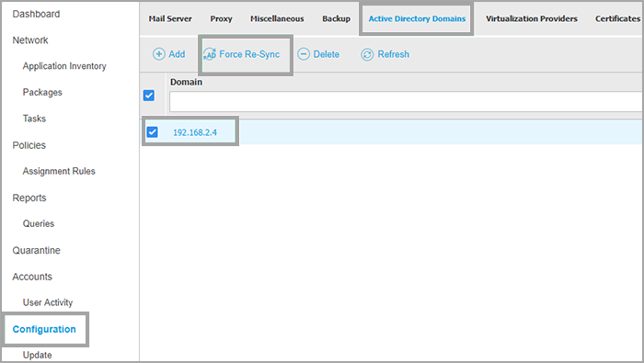Go to the Backup tab
Screen dimensions: 644x363
point(336,19)
